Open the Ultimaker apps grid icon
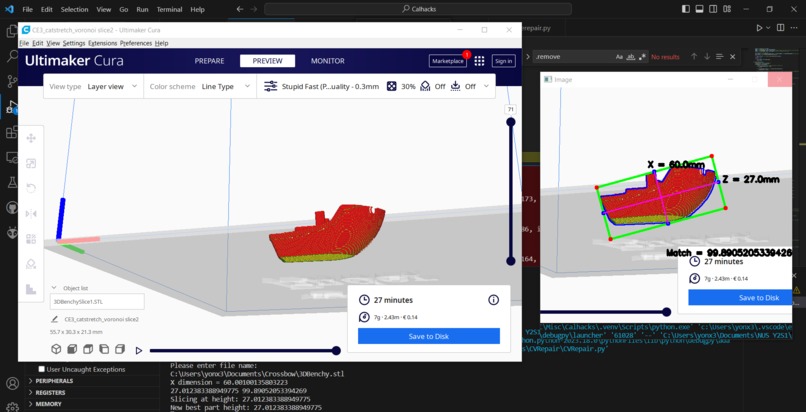Screen dimensions: 806x412 tap(479, 61)
